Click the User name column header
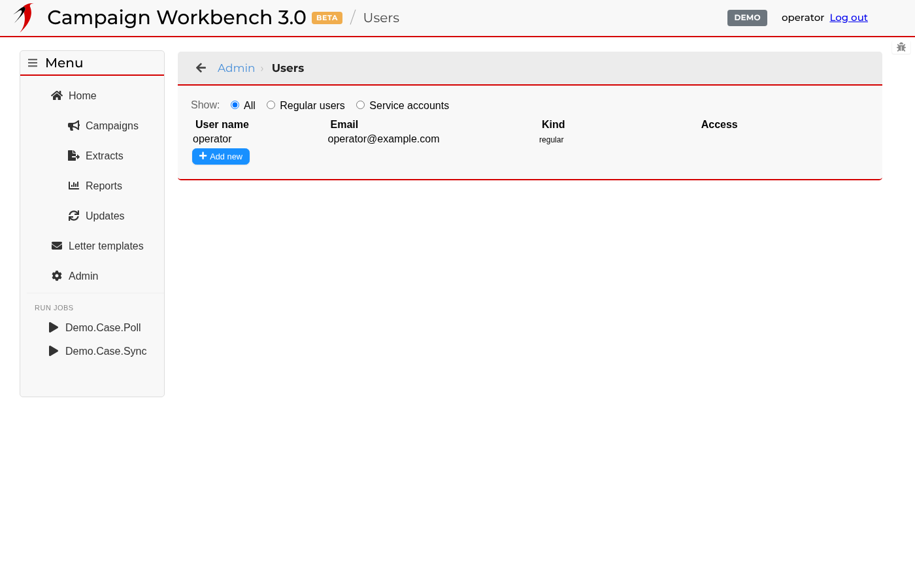915x588 pixels. (x=222, y=124)
